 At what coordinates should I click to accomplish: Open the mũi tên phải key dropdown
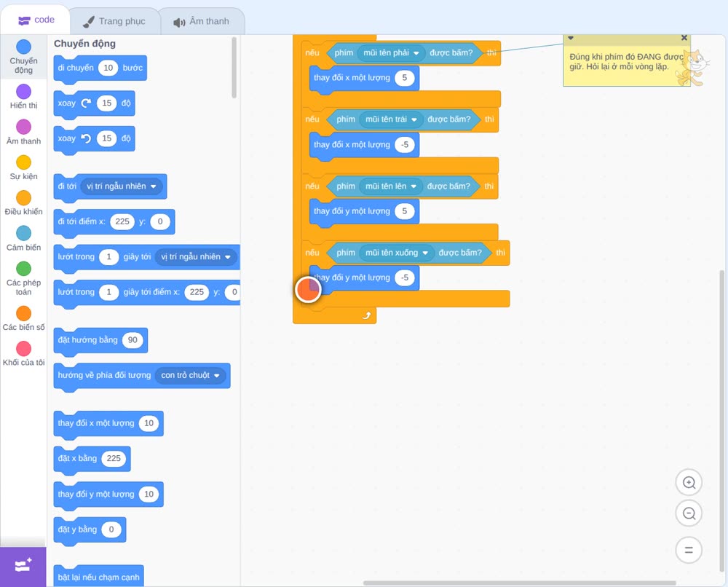416,53
